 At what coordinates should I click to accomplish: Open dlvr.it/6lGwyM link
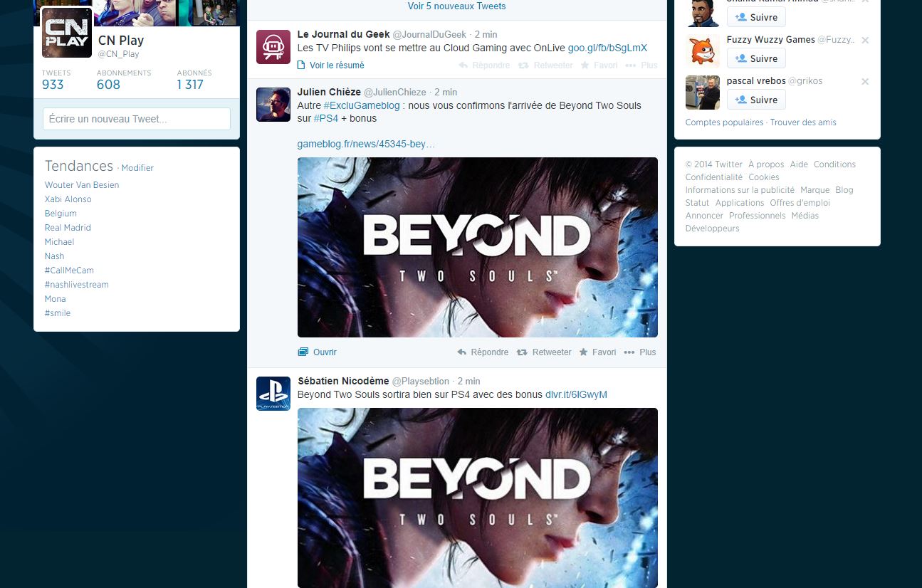576,395
